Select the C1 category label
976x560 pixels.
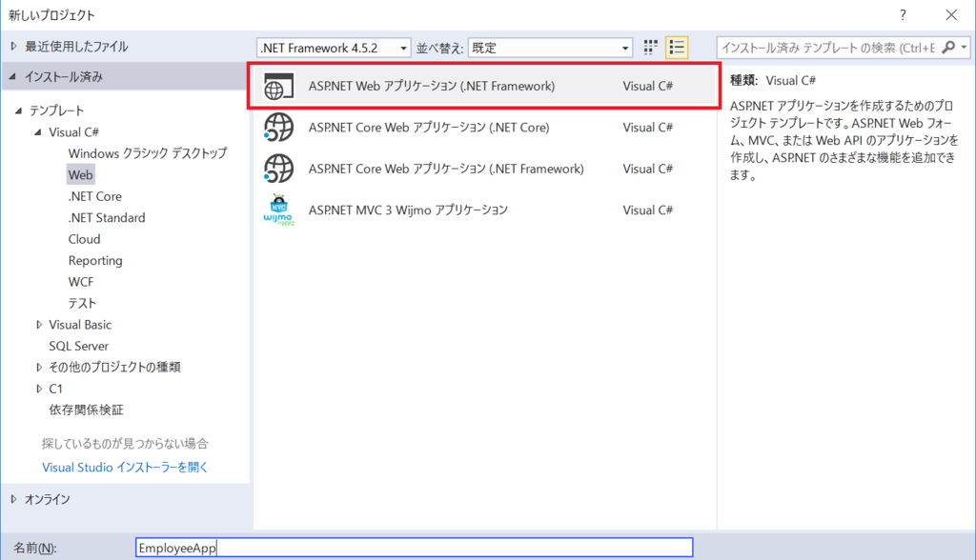[x=55, y=389]
